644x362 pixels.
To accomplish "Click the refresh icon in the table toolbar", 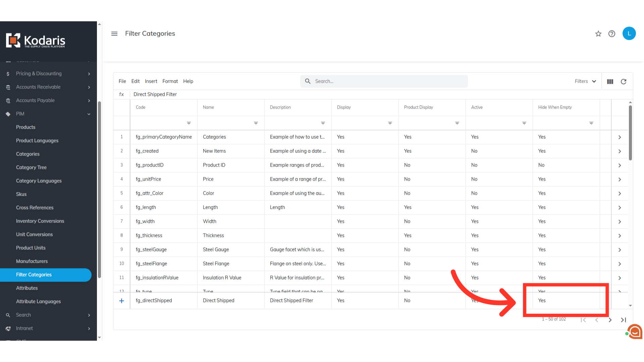I will click(x=624, y=81).
